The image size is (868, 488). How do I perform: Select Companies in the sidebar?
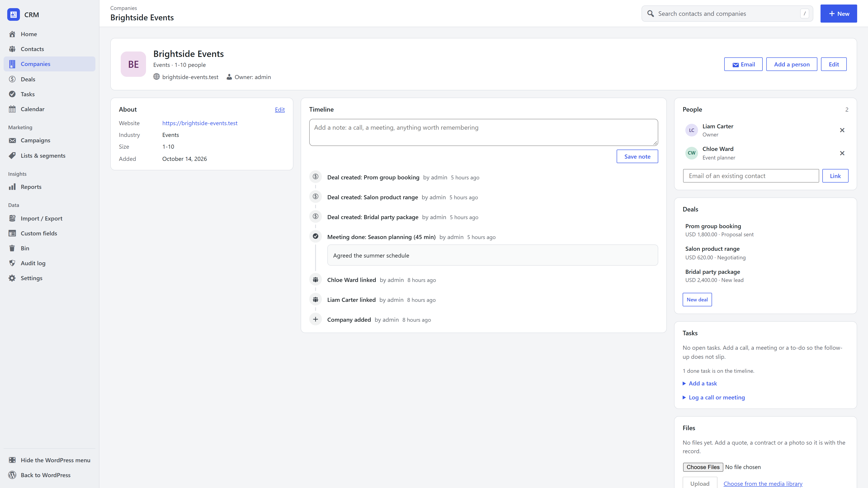click(x=50, y=64)
